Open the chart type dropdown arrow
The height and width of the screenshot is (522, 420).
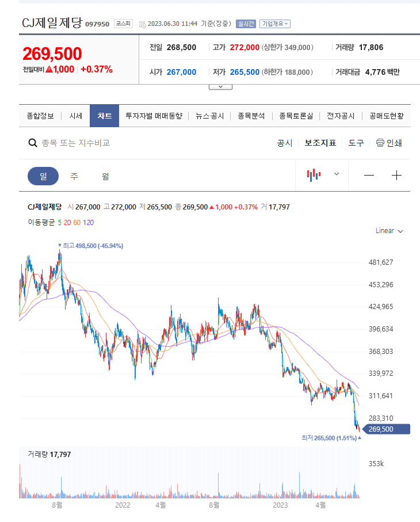tap(337, 174)
